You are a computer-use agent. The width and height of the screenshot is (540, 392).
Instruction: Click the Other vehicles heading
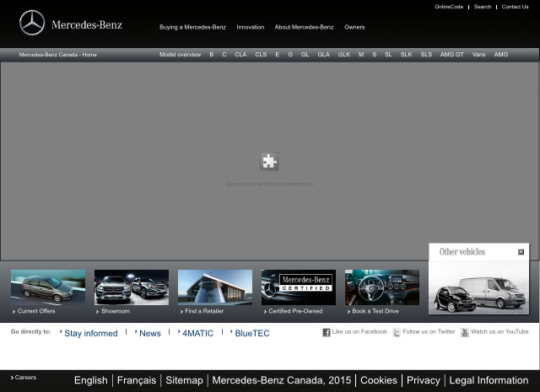point(462,251)
